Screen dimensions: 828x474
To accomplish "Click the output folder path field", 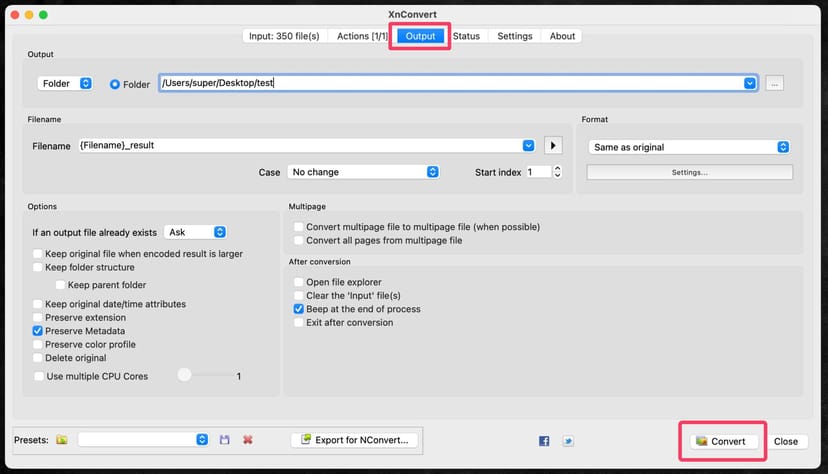I will point(450,83).
